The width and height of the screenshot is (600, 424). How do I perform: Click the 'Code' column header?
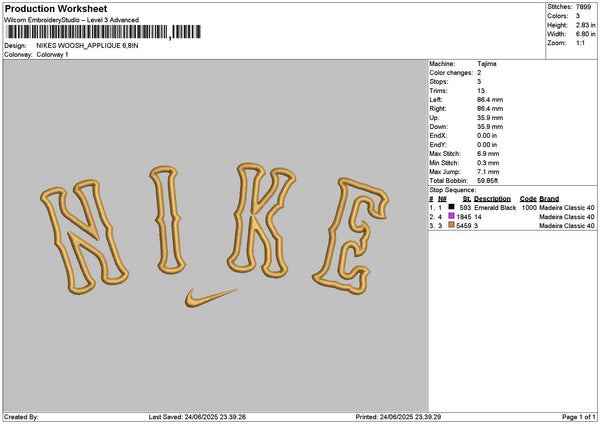coord(528,199)
